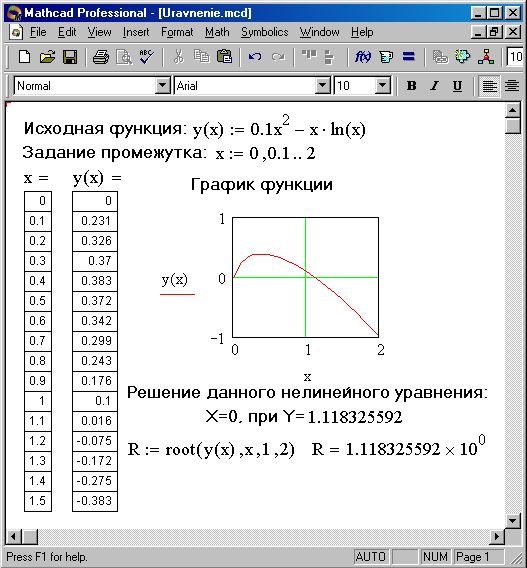Image resolution: width=527 pixels, height=568 pixels.
Task: Open a file using the folder icon
Action: 47,57
